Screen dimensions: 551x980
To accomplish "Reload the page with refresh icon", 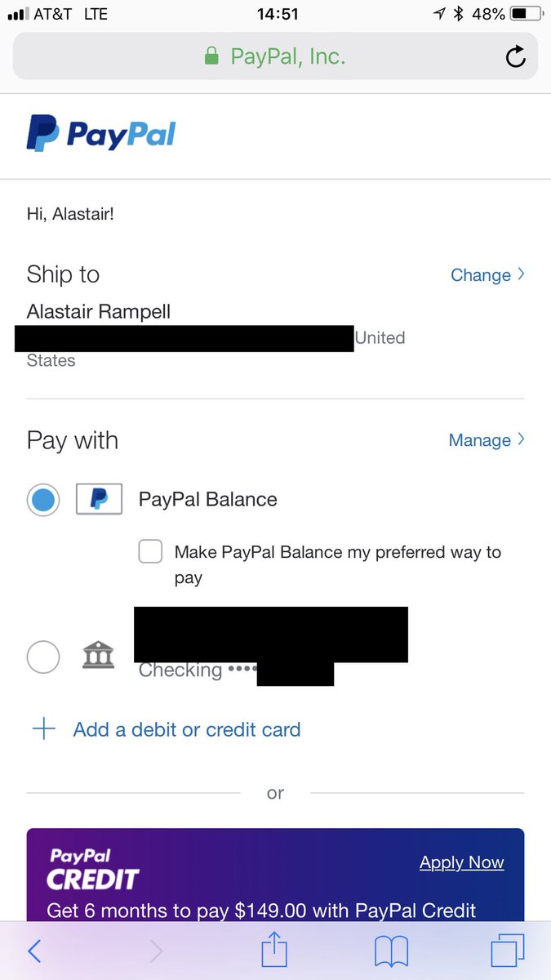I will pos(515,56).
